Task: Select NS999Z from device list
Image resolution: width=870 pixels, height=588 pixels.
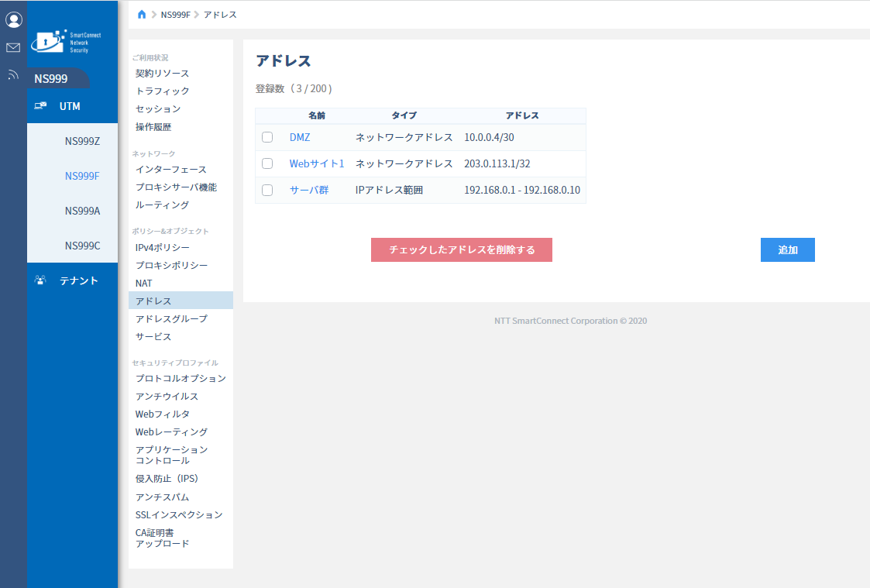Action: (x=82, y=141)
